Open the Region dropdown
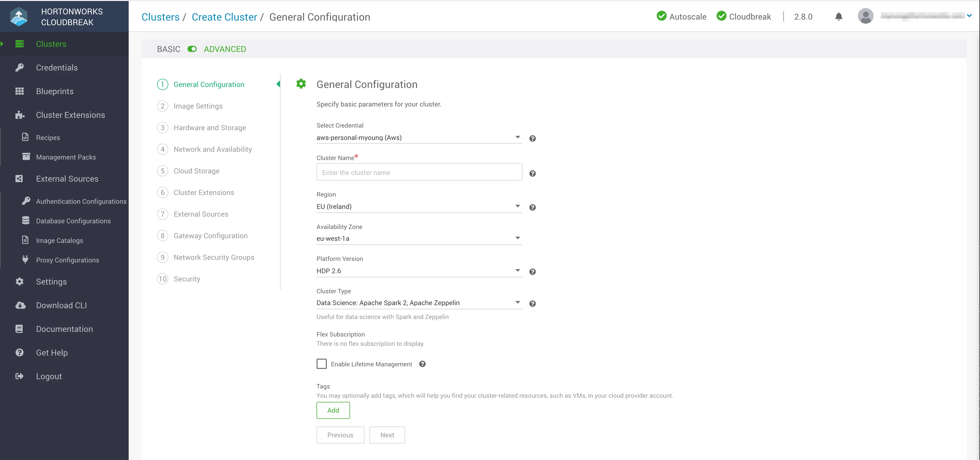 pos(419,206)
